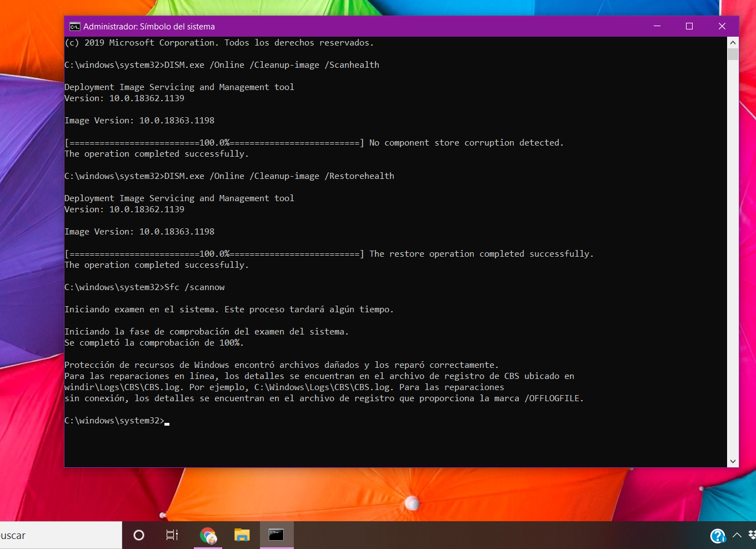The image size is (756, 549).
Task: Click 'Iniciando examen en el sistema' line
Action: [x=229, y=310]
